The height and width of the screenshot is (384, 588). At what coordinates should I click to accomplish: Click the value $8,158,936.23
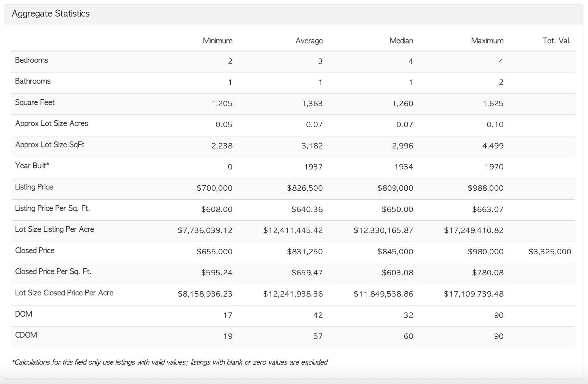click(205, 294)
